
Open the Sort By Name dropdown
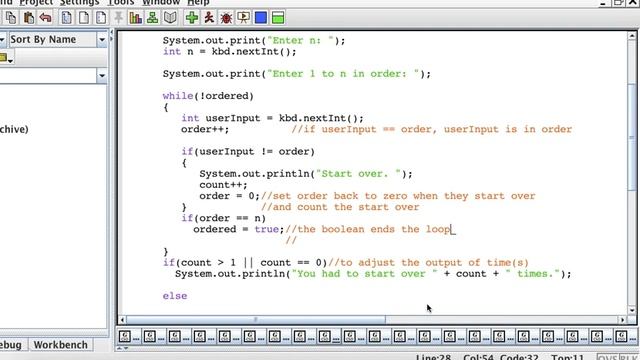102,40
